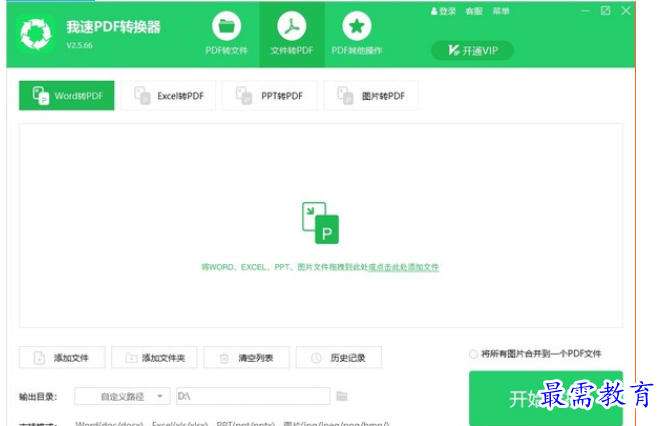Click the 开通VIP button
Image resolution: width=662 pixels, height=426 pixels.
[472, 51]
